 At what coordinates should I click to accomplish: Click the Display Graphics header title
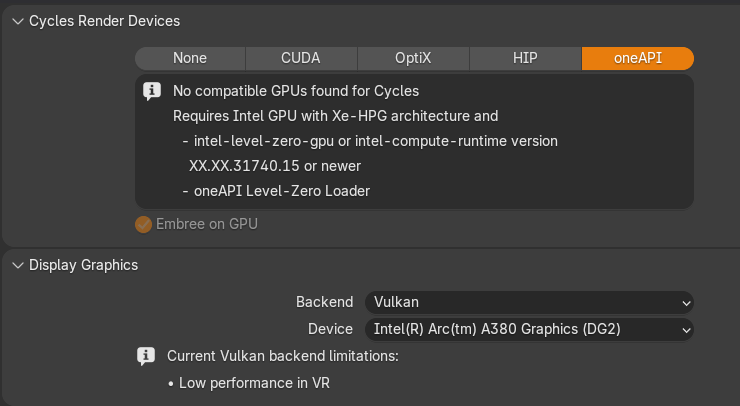(84, 265)
